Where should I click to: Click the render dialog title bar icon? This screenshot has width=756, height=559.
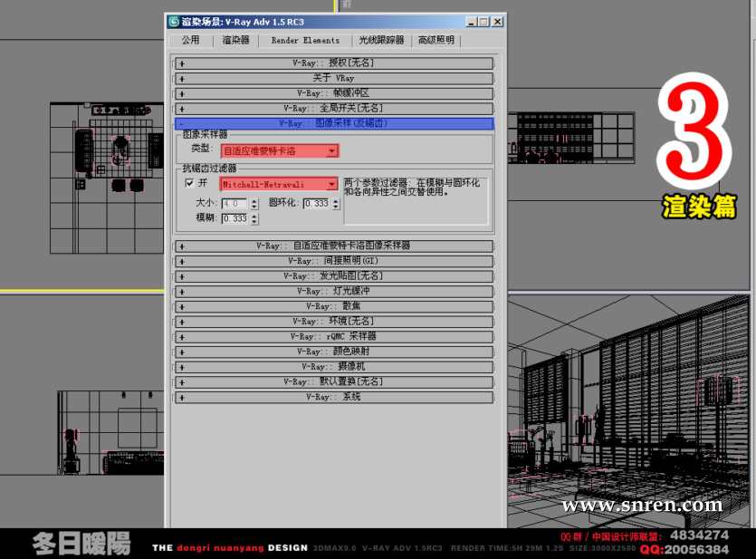(x=174, y=22)
